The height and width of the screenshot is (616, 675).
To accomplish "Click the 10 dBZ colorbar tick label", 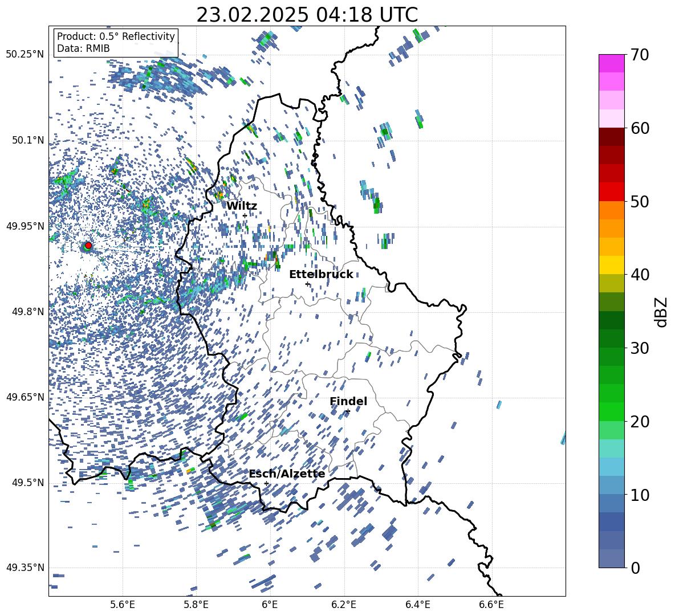I will point(640,495).
